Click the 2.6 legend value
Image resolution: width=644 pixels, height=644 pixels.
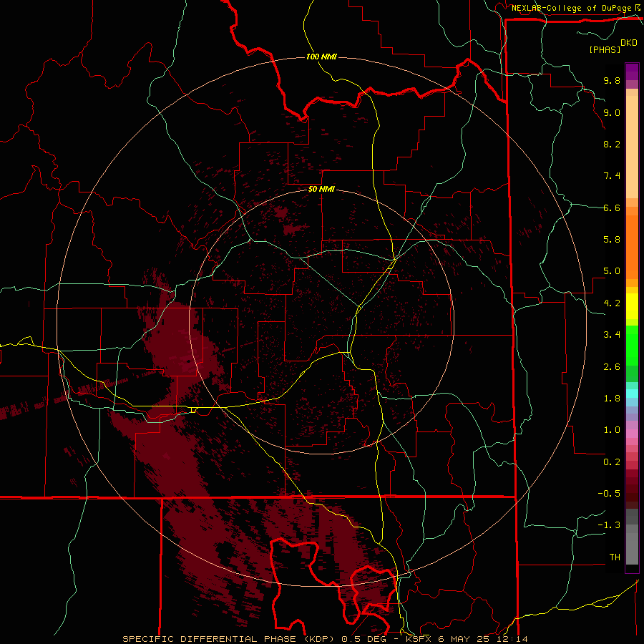(x=612, y=367)
